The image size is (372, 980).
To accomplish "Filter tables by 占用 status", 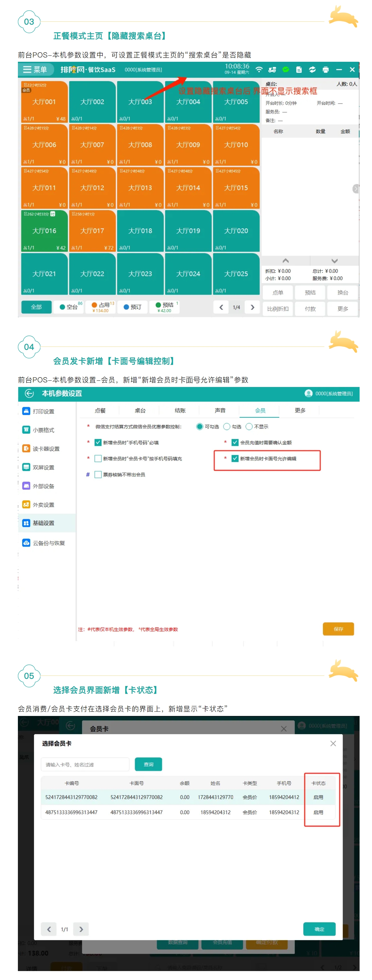I will pos(101,307).
